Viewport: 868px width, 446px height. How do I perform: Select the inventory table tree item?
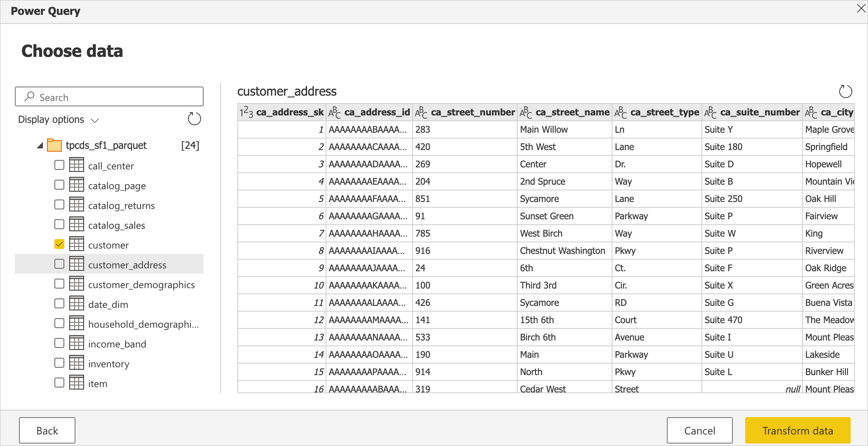point(108,364)
